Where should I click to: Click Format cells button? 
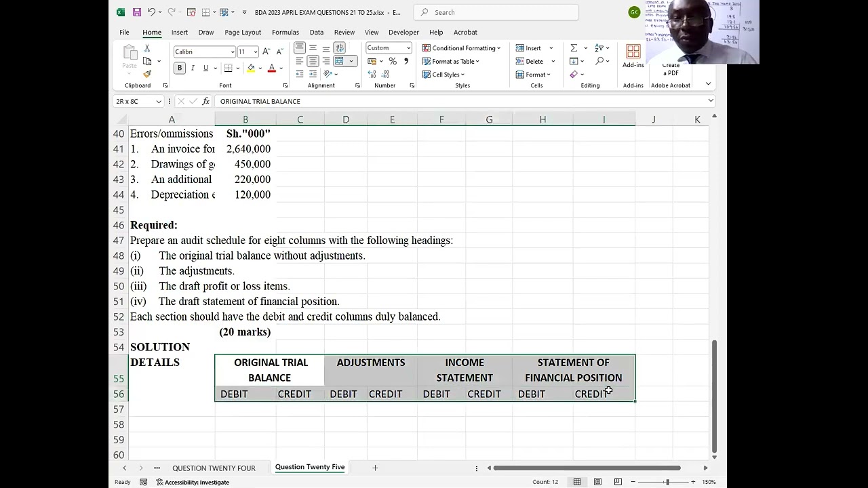point(534,75)
